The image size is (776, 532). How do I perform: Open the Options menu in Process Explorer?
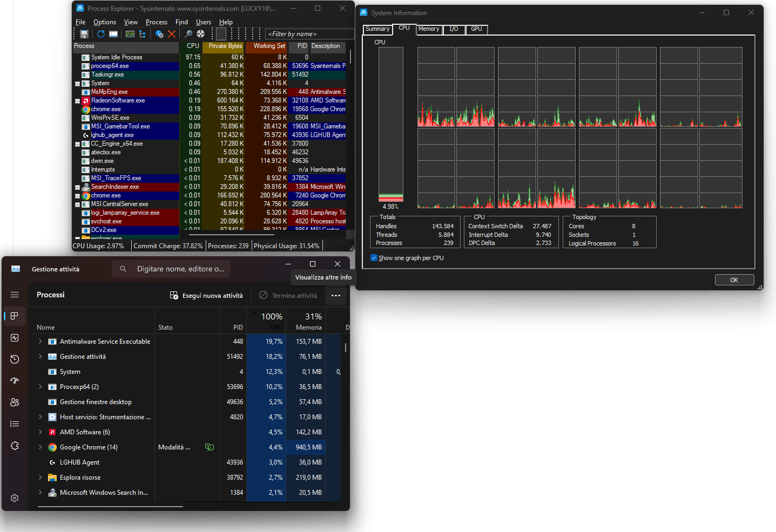click(x=105, y=22)
